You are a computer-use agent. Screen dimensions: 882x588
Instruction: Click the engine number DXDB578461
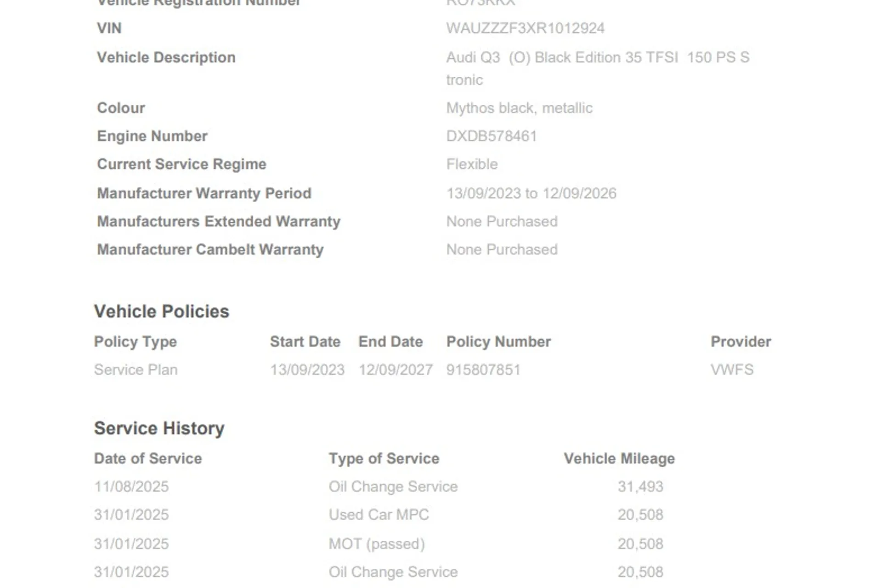(491, 136)
